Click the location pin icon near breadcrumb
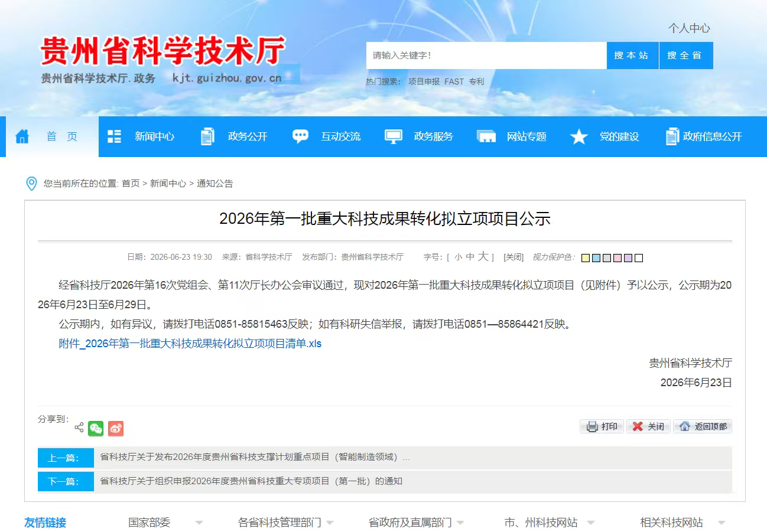 pyautogui.click(x=32, y=184)
